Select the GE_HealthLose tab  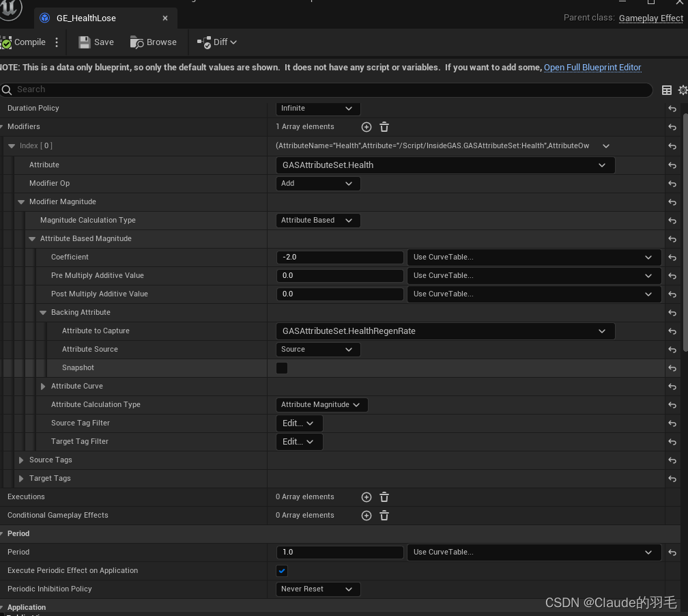[x=105, y=18]
